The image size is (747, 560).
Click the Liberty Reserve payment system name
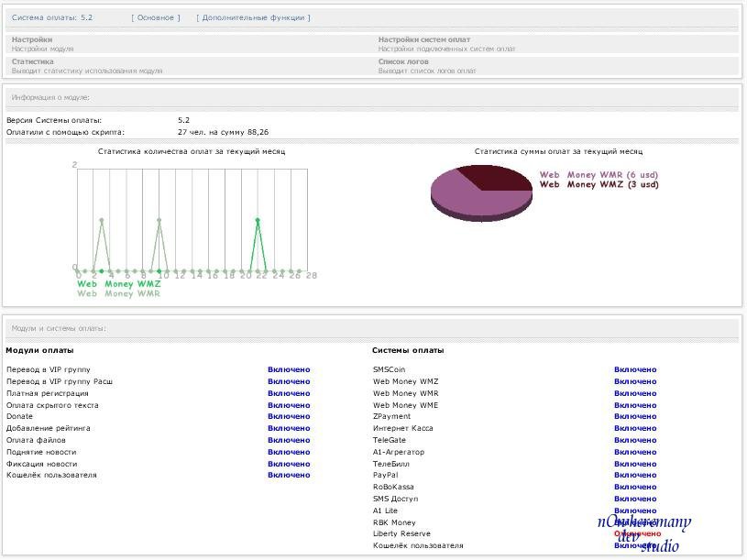click(x=401, y=533)
